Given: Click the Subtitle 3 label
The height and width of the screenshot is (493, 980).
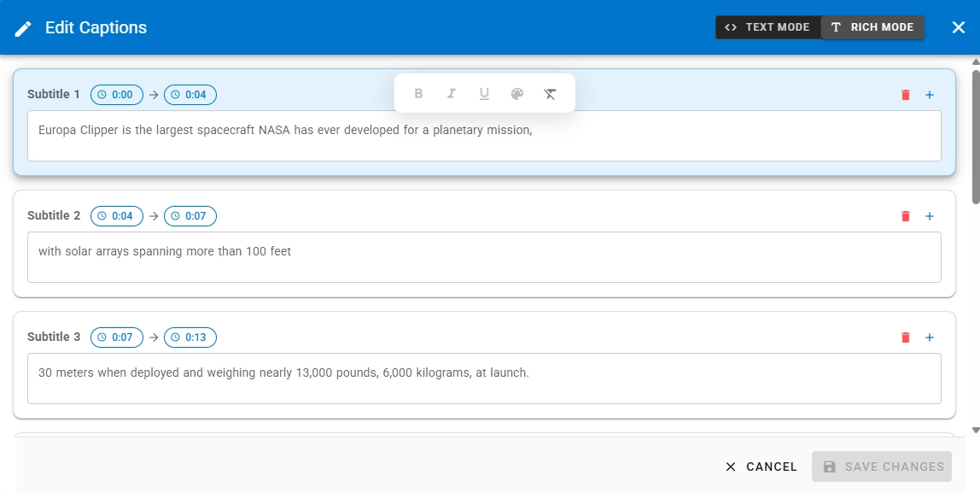Looking at the screenshot, I should [x=54, y=337].
